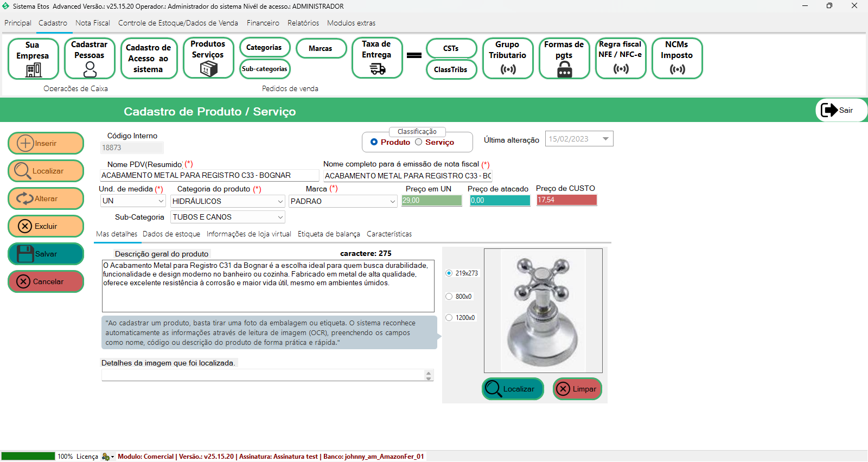Open Taxa de Entrega truck icon

point(377,69)
